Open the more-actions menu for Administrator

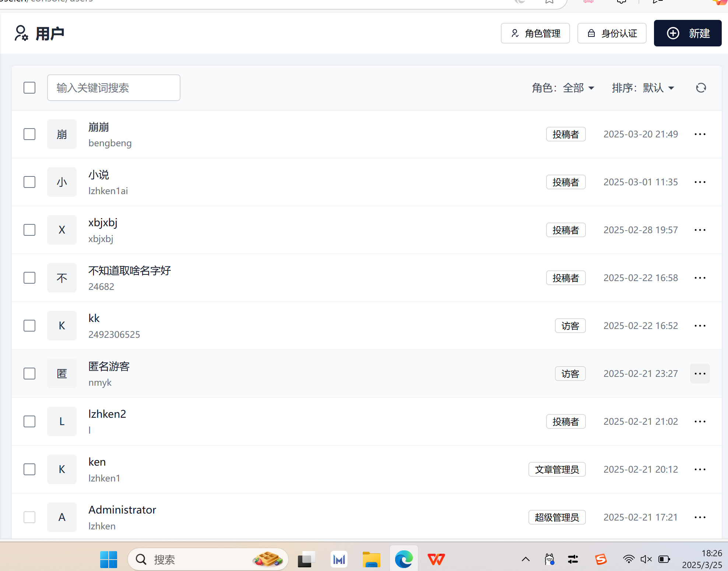(700, 517)
